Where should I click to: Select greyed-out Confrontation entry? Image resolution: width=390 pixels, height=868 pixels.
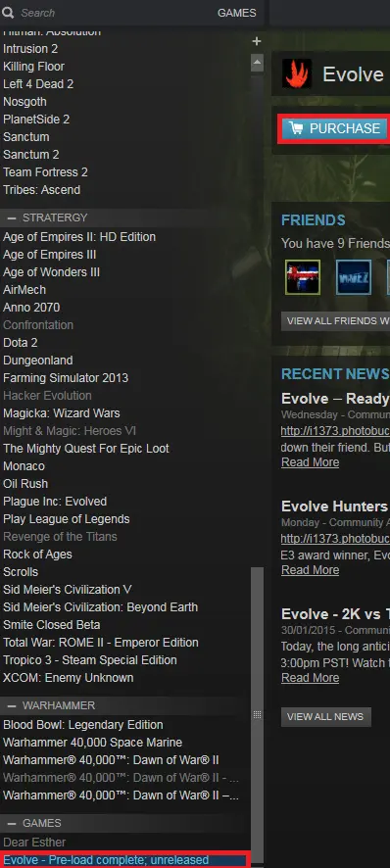point(38,325)
